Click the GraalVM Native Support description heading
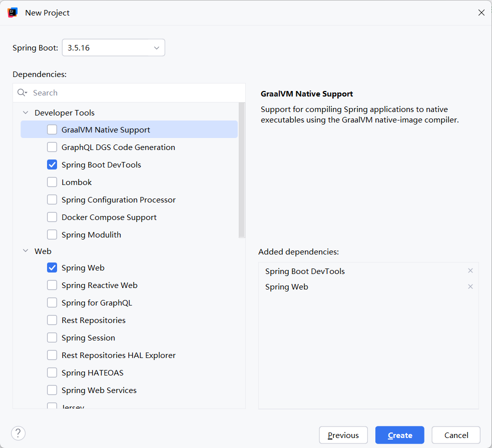The width and height of the screenshot is (492, 448). coord(306,93)
